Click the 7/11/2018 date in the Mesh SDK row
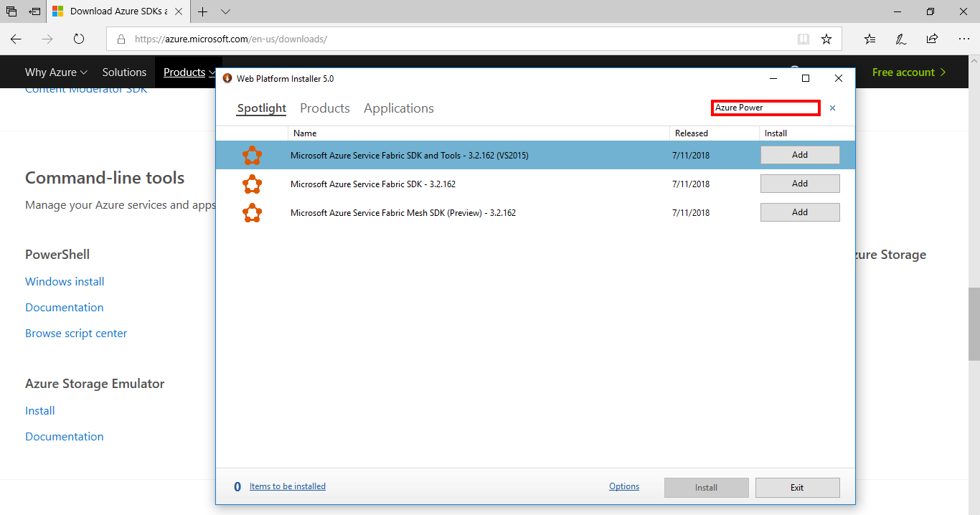Screen dimensions: 980x515 tap(691, 213)
